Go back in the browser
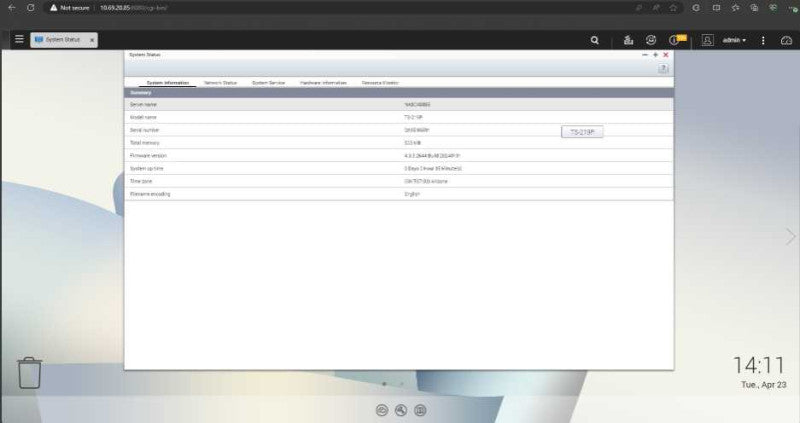 pyautogui.click(x=12, y=8)
